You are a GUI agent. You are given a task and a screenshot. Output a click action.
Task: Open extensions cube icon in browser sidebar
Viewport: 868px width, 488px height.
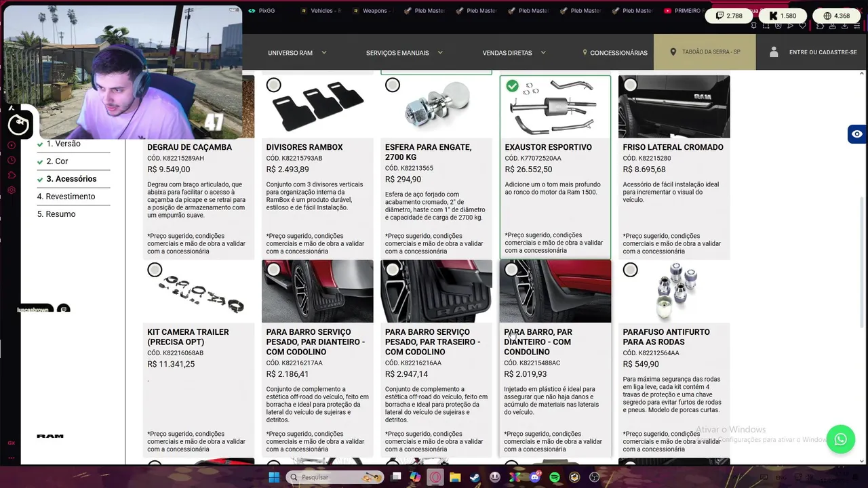point(12,176)
